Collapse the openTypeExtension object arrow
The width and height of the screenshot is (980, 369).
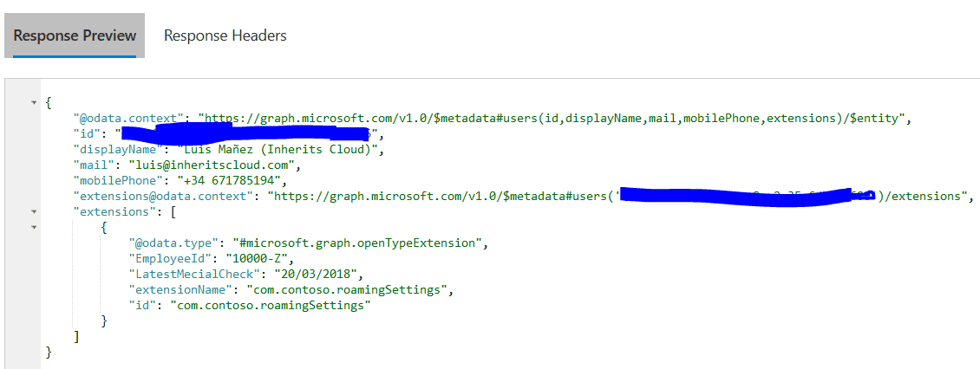point(33,227)
